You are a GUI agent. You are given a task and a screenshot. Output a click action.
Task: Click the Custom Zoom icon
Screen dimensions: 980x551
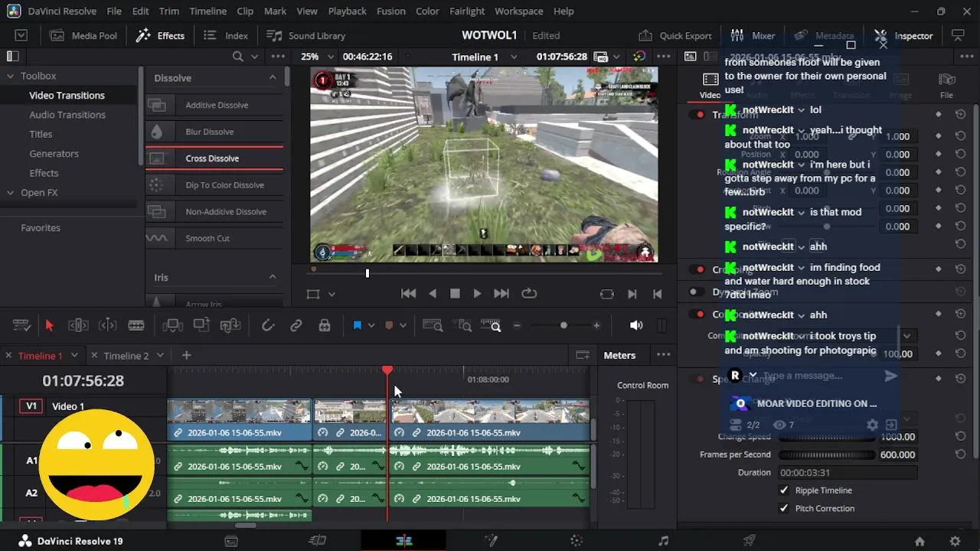[491, 325]
